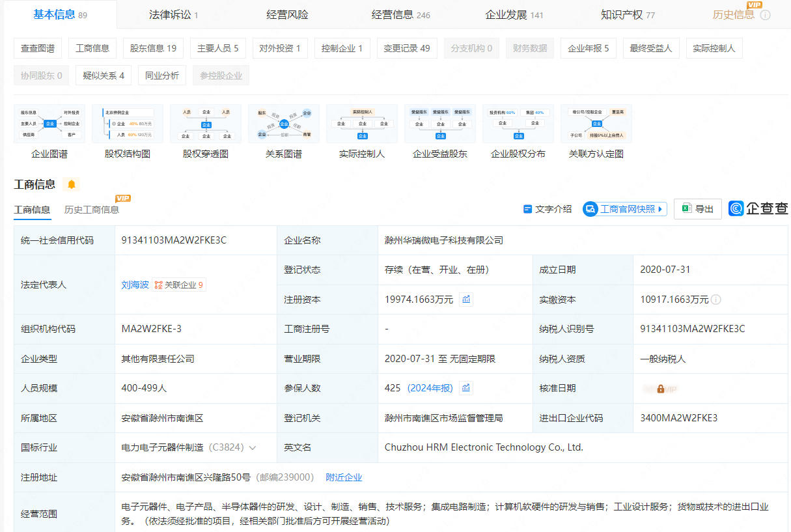Expand 关联企业 9 next to 刘海波
The width and height of the screenshot is (791, 532).
179,285
